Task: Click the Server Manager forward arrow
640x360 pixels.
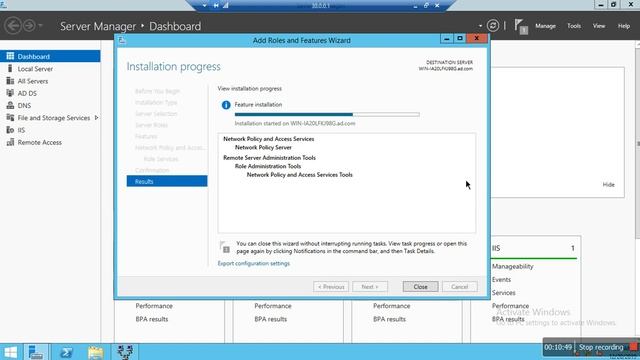Action: point(29,26)
